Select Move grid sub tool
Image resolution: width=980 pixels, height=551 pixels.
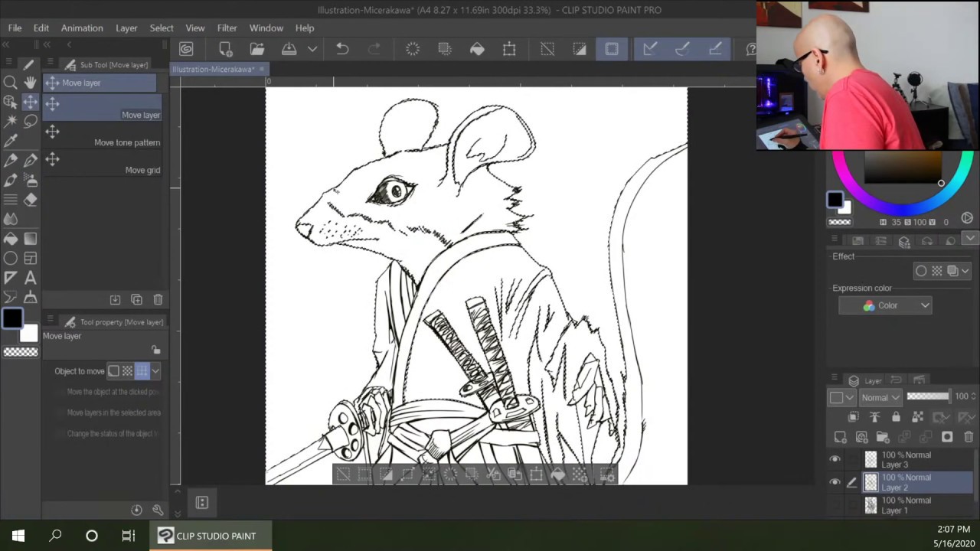tap(103, 162)
